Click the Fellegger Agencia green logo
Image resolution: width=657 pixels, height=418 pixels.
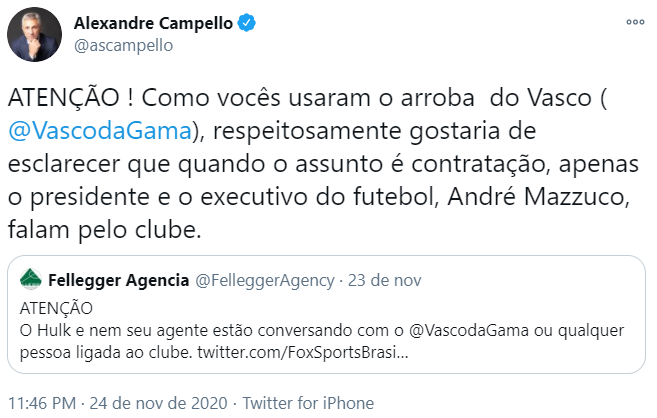click(31, 278)
